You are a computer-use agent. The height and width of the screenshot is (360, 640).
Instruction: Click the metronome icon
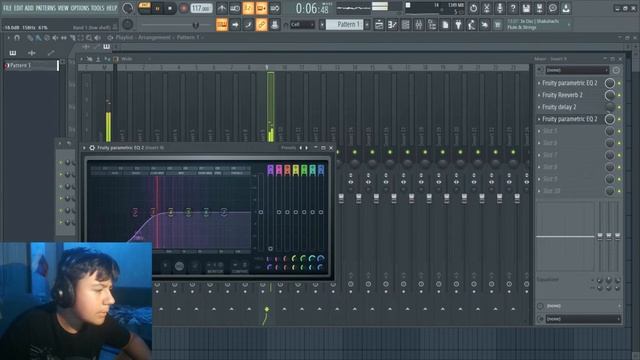tap(222, 8)
